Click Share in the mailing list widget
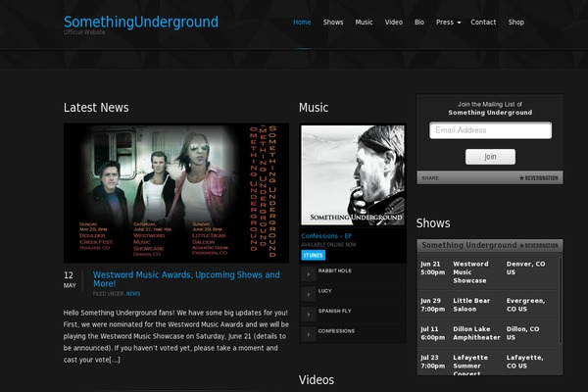588x392 pixels. (x=430, y=177)
